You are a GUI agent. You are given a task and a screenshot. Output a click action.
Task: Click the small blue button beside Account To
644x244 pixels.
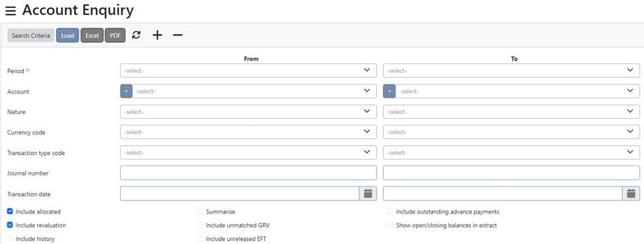click(x=389, y=92)
